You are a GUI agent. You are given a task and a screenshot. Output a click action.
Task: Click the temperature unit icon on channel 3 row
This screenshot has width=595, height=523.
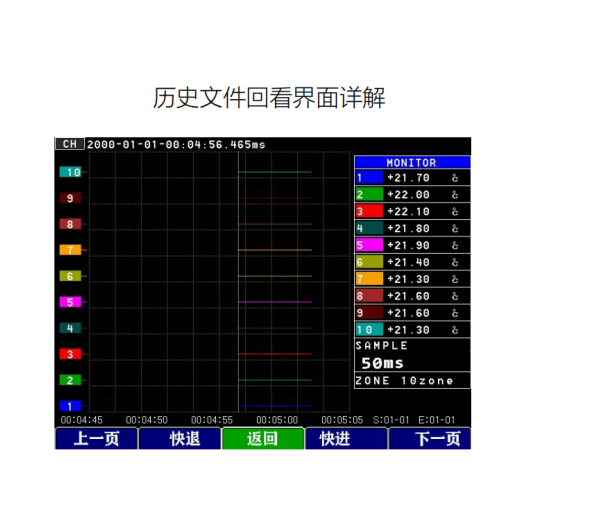coord(455,211)
